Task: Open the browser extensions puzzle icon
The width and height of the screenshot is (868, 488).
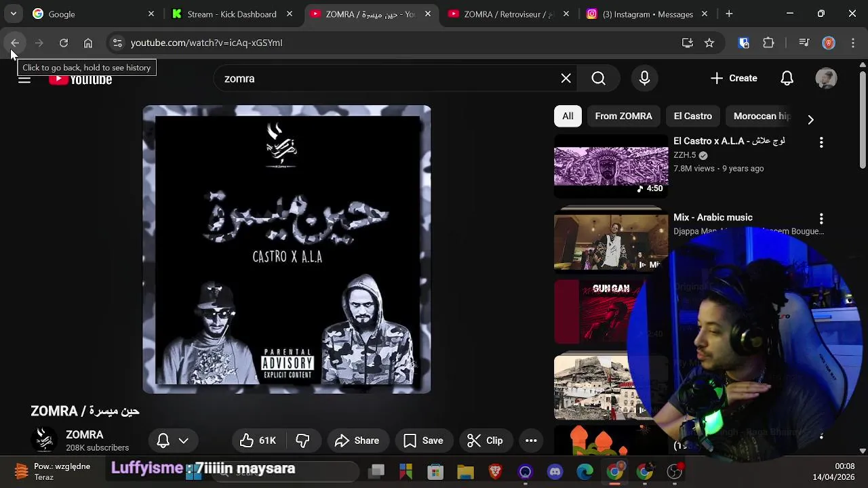Action: click(x=768, y=43)
